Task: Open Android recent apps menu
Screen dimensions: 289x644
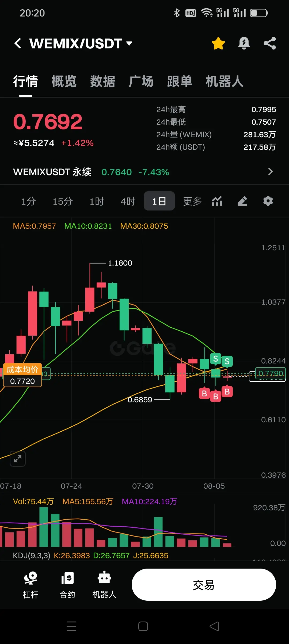Action: [x=71, y=626]
